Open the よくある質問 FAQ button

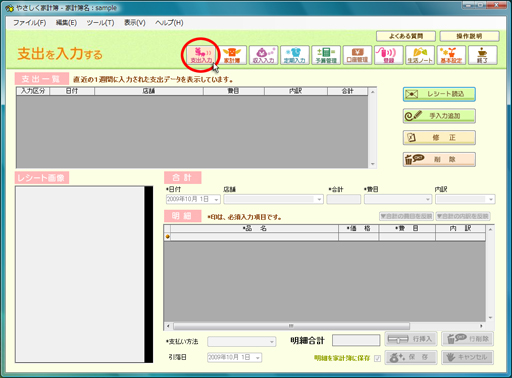[x=406, y=36]
